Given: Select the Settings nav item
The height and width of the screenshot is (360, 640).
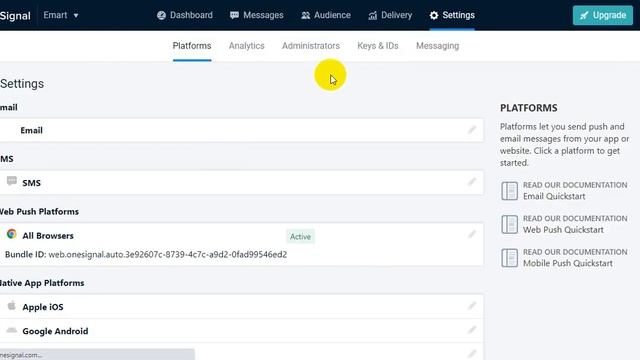Looking at the screenshot, I should tap(452, 15).
